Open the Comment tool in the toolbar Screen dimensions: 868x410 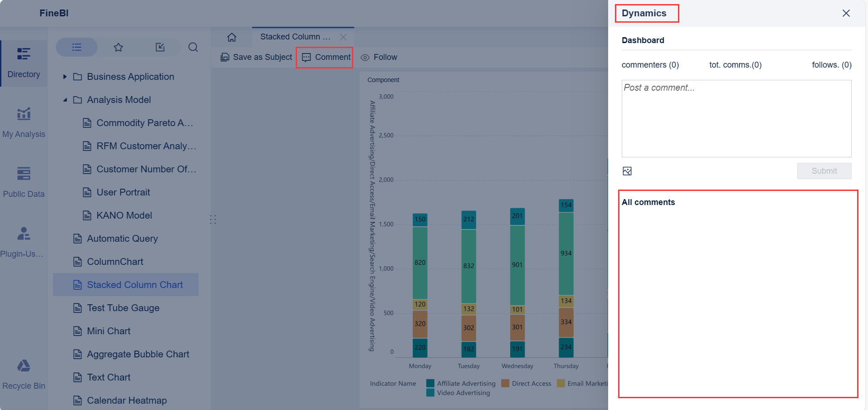click(324, 57)
